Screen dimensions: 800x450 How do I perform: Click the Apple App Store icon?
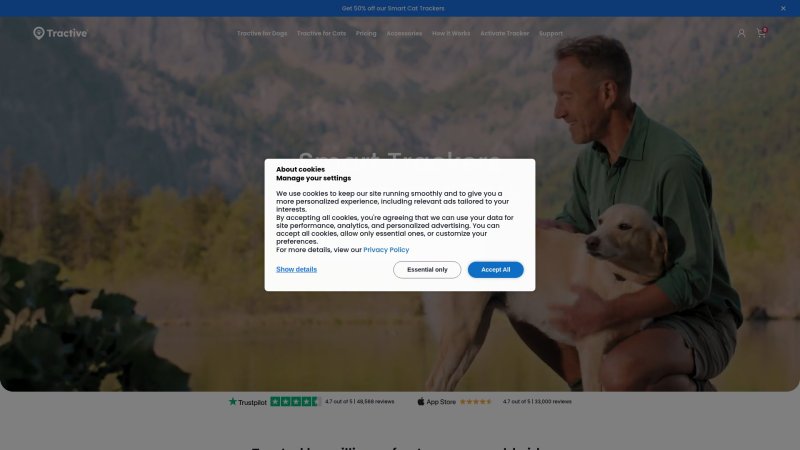click(420, 402)
